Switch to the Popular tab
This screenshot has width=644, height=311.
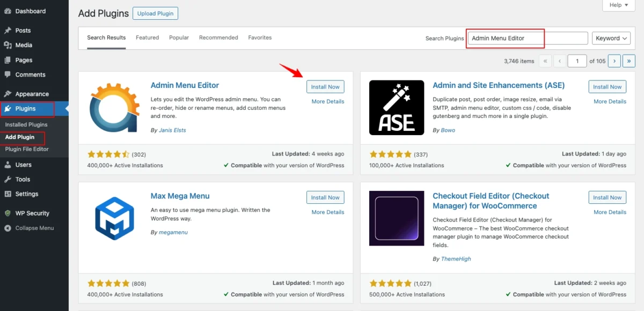click(x=179, y=38)
